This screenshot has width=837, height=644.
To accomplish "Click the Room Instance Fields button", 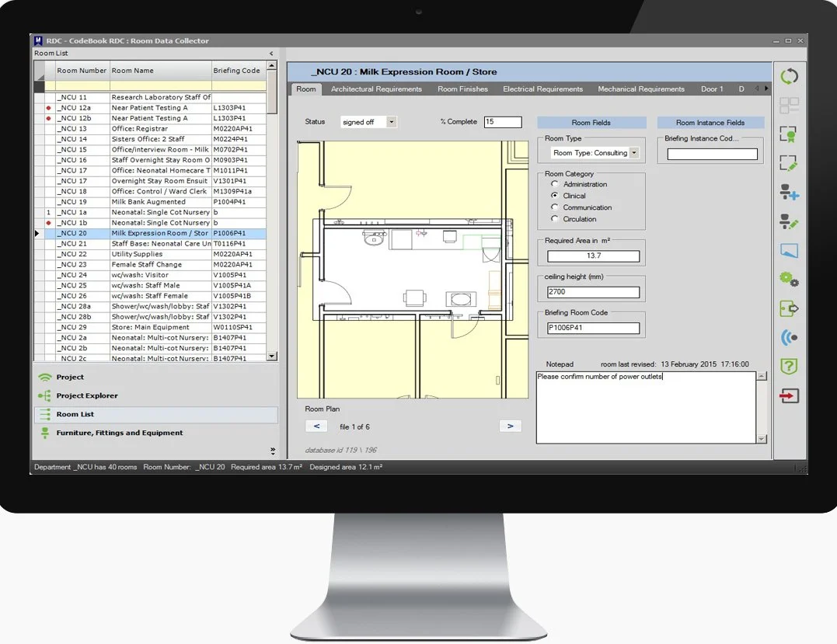I will pos(710,123).
